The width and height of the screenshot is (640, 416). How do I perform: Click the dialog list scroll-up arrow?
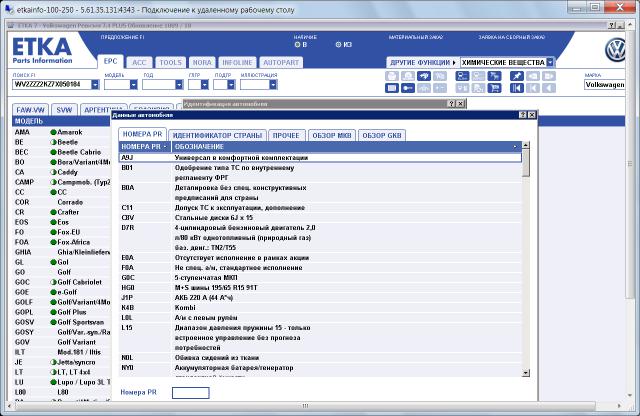tap(526, 145)
